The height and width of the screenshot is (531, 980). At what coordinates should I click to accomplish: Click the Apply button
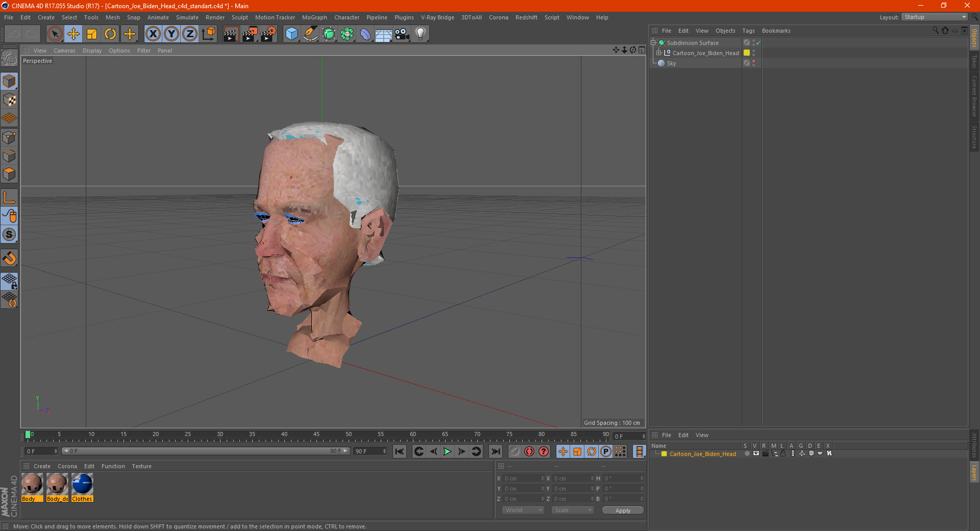(623, 510)
